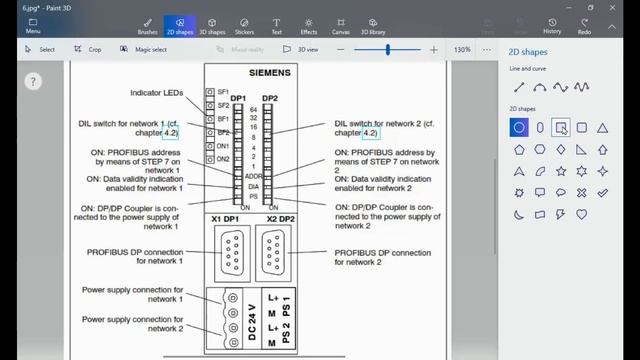640x360 pixels.
Task: Click the 130% zoom value field
Action: (462, 49)
